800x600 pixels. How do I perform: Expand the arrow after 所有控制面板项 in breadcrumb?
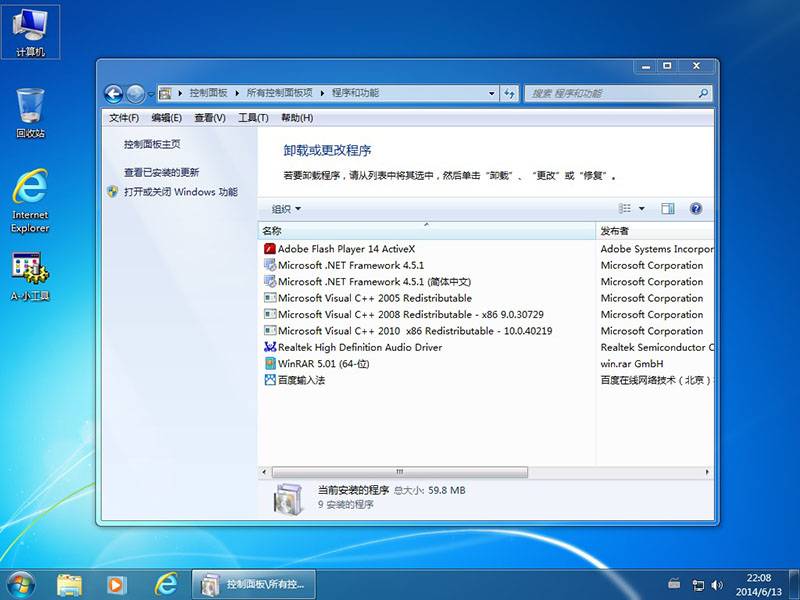coord(322,93)
